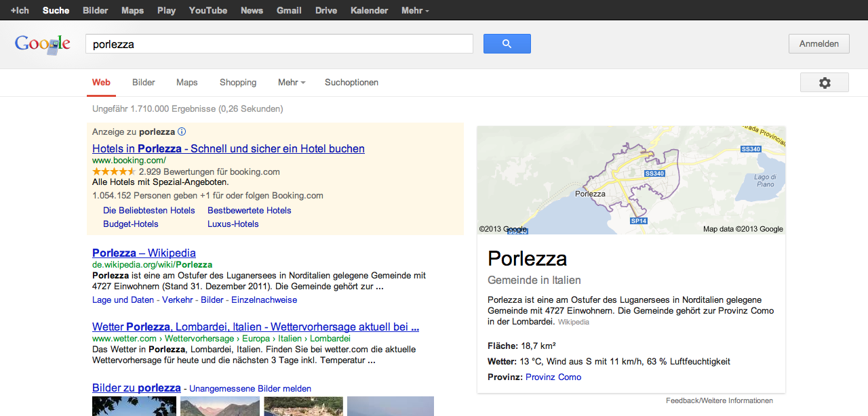Image resolution: width=868 pixels, height=416 pixels.
Task: Switch to the Bilder search tab
Action: [144, 83]
